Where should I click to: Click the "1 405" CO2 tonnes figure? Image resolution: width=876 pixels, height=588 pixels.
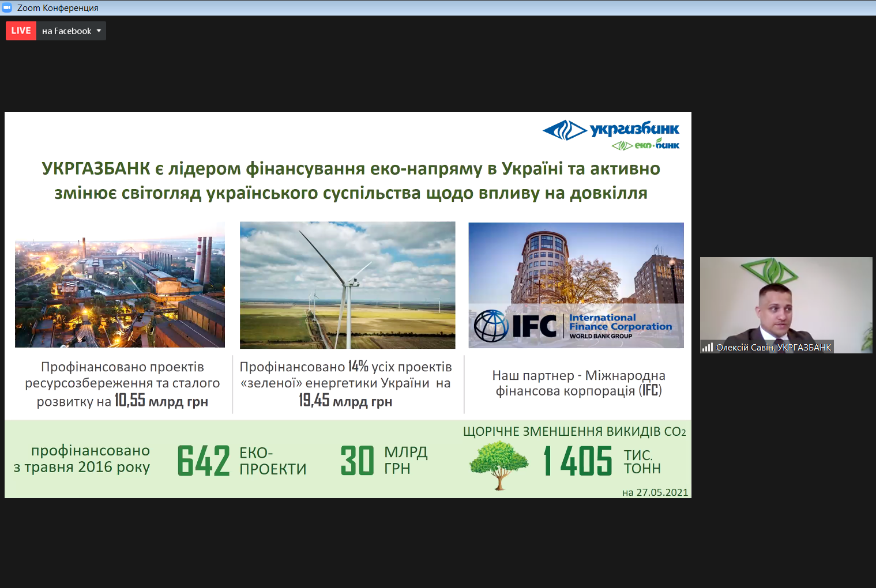pyautogui.click(x=578, y=461)
